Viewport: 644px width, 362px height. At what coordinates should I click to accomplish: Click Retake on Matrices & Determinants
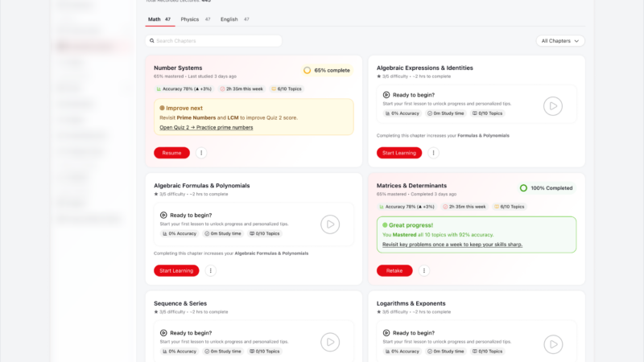(394, 270)
